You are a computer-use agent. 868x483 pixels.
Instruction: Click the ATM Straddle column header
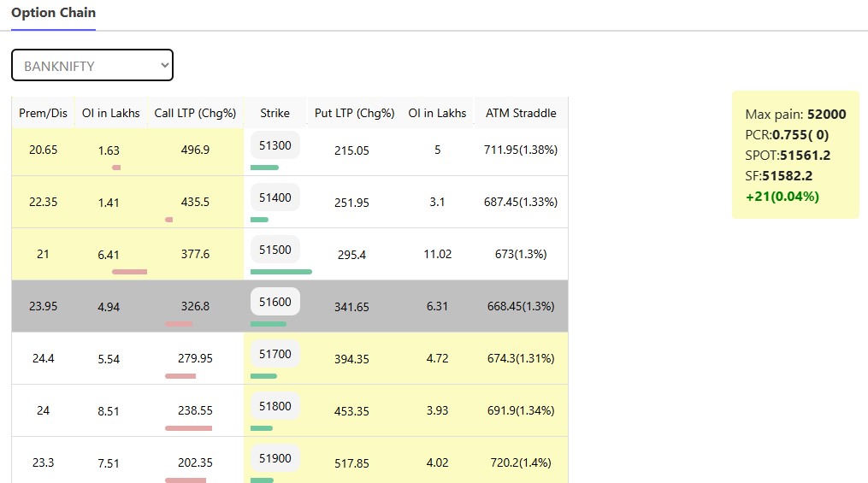coord(521,113)
